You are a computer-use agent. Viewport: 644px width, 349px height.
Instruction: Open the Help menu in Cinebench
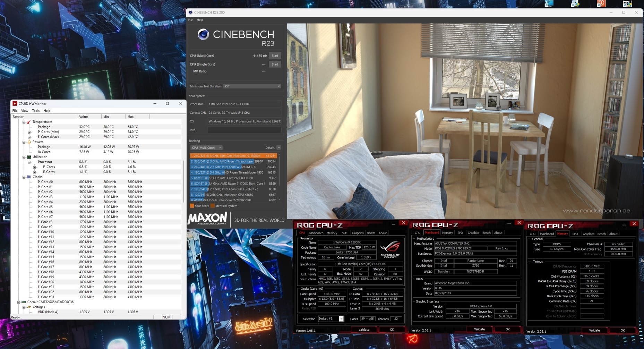point(200,20)
